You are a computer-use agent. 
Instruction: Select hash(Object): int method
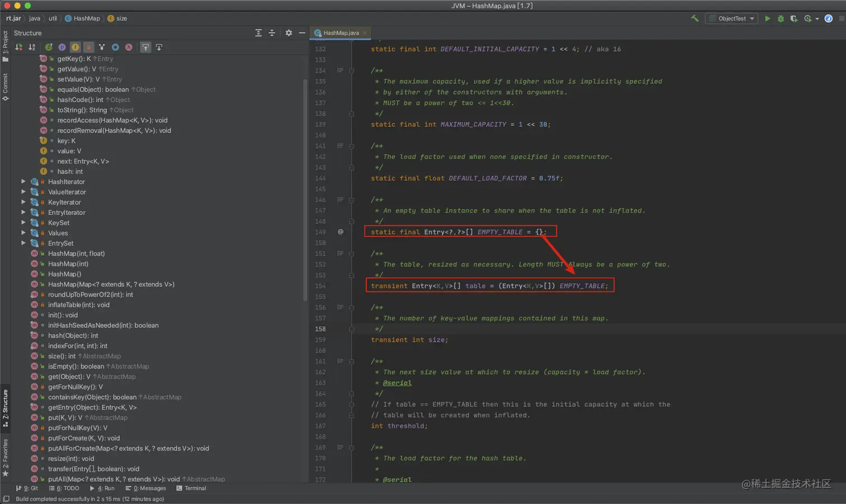tap(73, 336)
